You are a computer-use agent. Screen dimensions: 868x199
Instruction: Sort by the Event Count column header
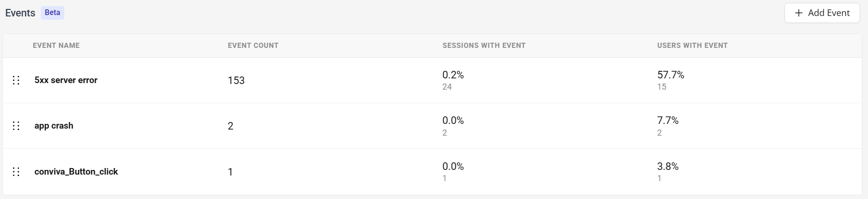click(x=253, y=46)
